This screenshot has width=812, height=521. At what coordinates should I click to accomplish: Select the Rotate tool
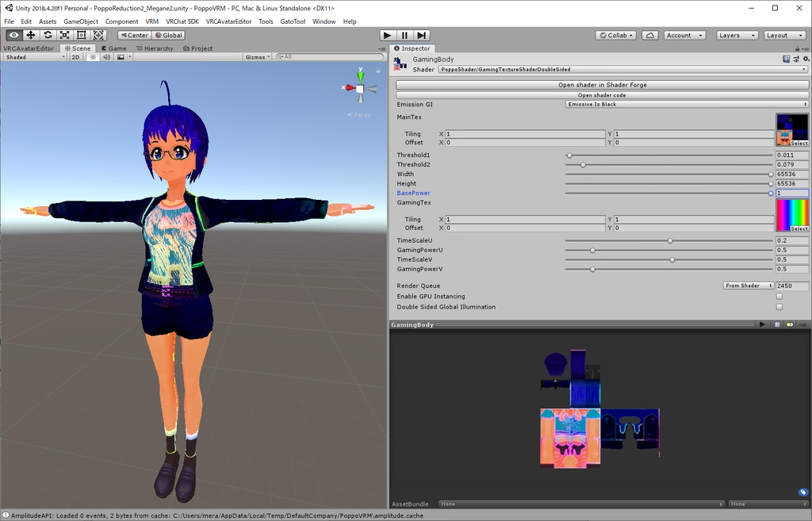(48, 35)
